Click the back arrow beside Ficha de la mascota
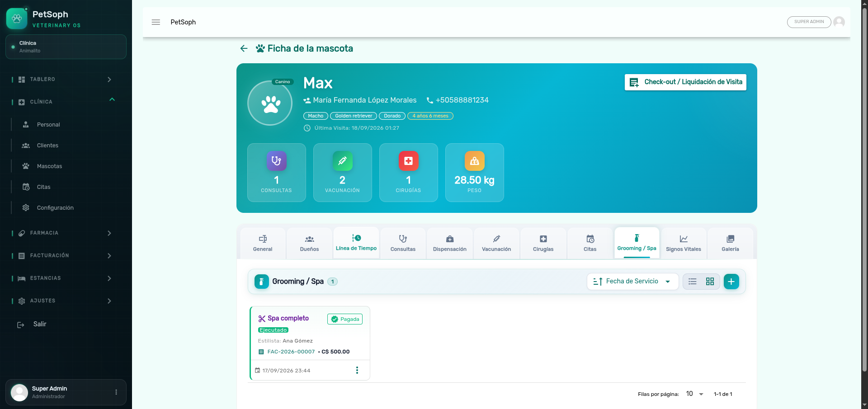 [x=244, y=48]
